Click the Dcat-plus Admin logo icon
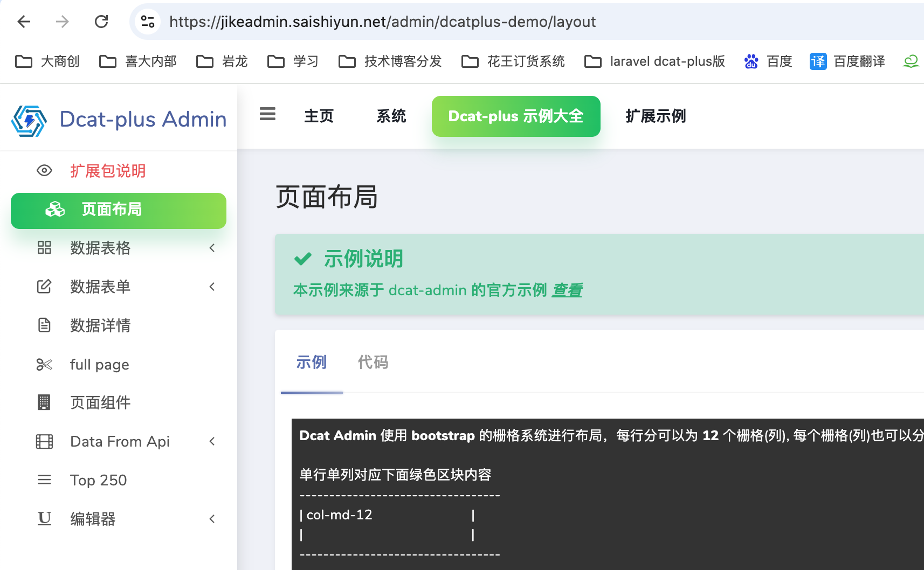 click(29, 120)
